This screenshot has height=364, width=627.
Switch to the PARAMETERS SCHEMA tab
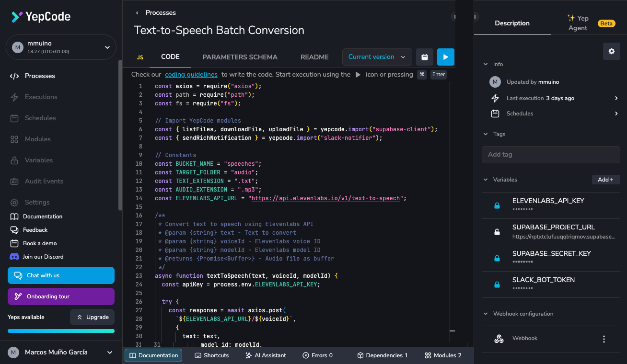pyautogui.click(x=240, y=57)
